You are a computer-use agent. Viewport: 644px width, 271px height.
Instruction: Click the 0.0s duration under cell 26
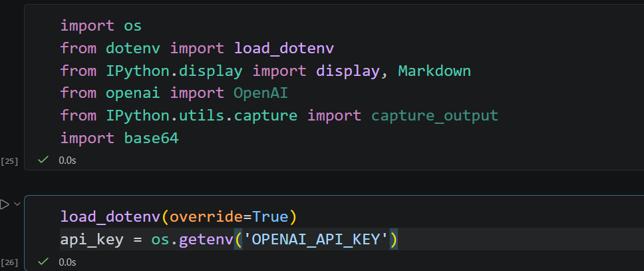coord(67,262)
